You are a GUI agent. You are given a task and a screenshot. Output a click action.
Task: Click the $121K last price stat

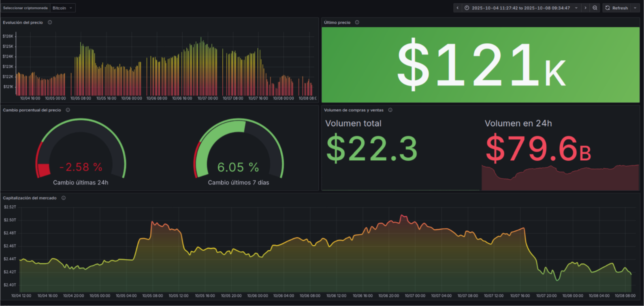tap(480, 65)
